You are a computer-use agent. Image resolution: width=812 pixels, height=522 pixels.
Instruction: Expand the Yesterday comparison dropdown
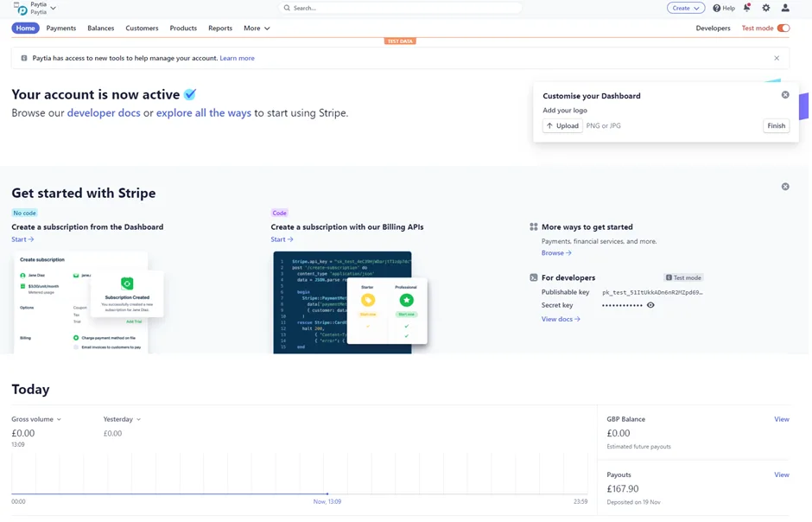122,419
